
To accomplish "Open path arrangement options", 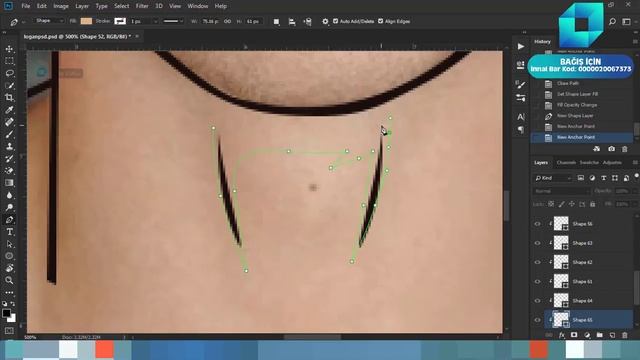I will click(308, 22).
